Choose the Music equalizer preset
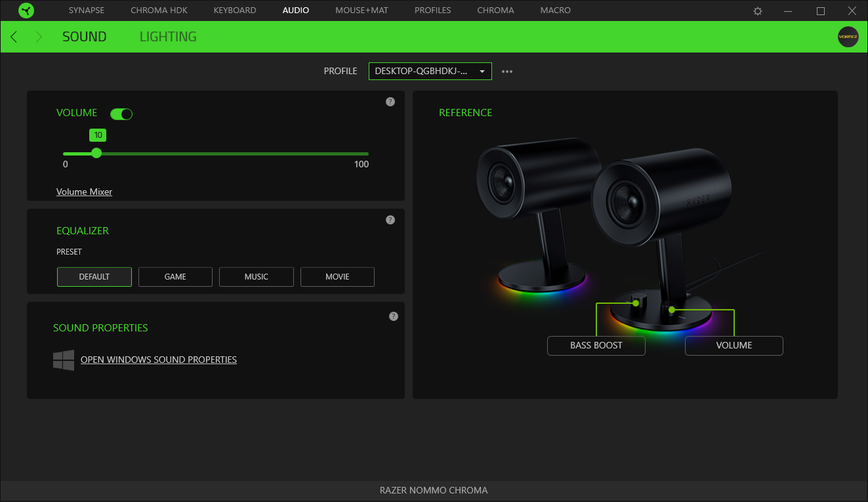This screenshot has height=502, width=868. (x=257, y=277)
